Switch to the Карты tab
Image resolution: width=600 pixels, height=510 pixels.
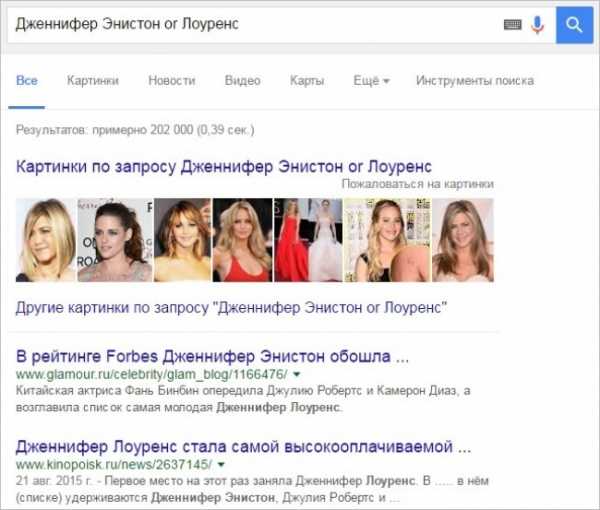point(307,81)
